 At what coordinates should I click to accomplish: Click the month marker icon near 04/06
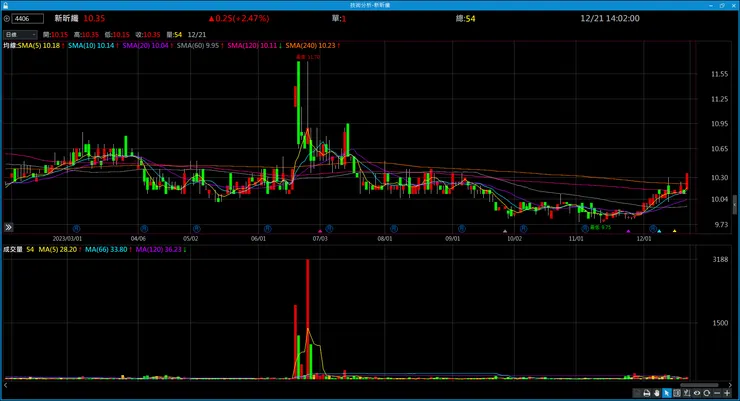point(144,229)
